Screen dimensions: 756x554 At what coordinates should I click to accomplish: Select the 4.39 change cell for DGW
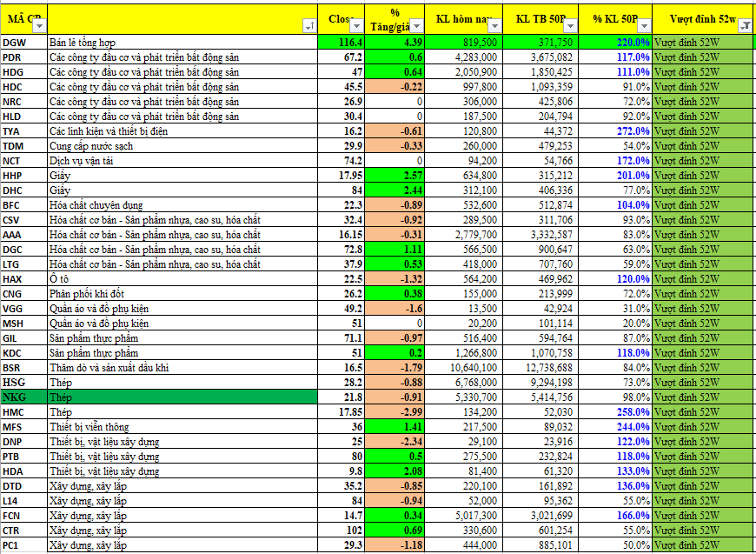tap(395, 42)
